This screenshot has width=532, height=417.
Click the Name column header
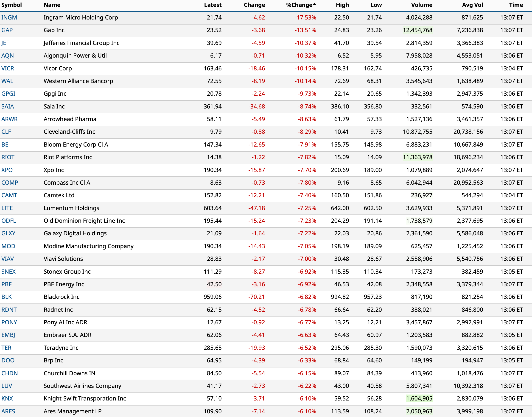52,5
